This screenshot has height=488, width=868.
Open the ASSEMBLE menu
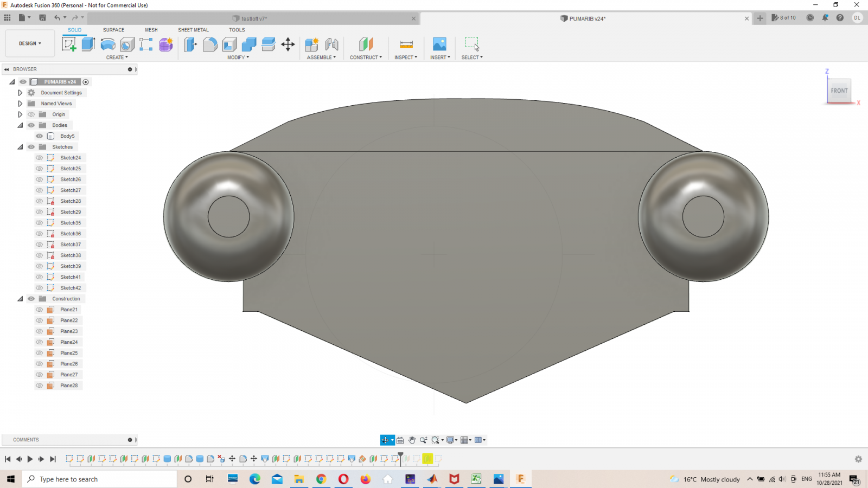[x=322, y=57]
